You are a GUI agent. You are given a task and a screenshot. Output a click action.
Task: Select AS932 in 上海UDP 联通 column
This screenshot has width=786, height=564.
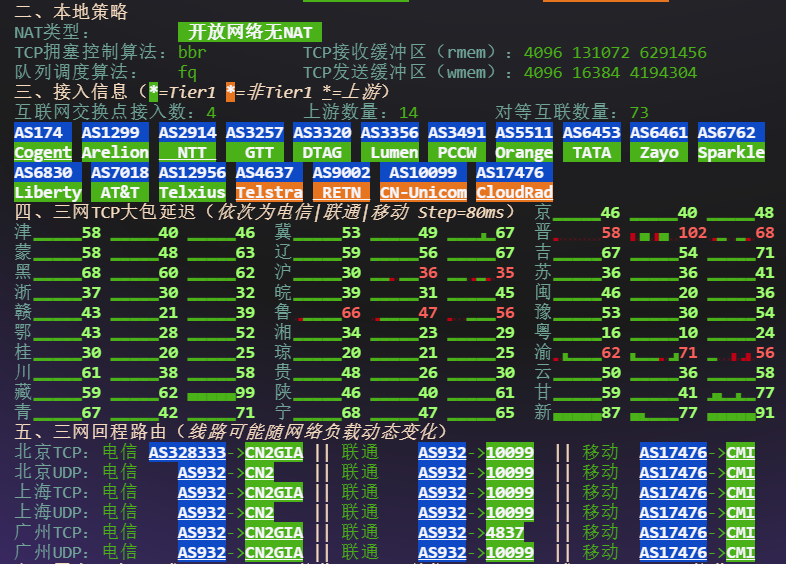pos(442,512)
